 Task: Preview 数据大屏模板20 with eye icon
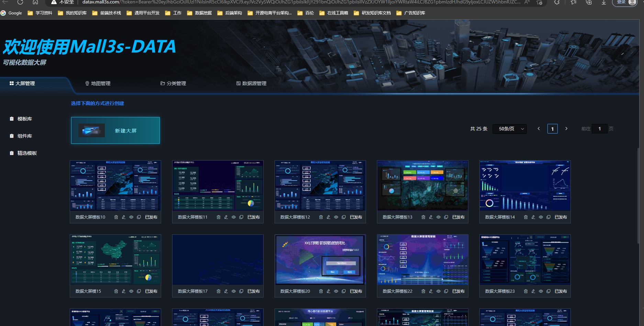336,291
